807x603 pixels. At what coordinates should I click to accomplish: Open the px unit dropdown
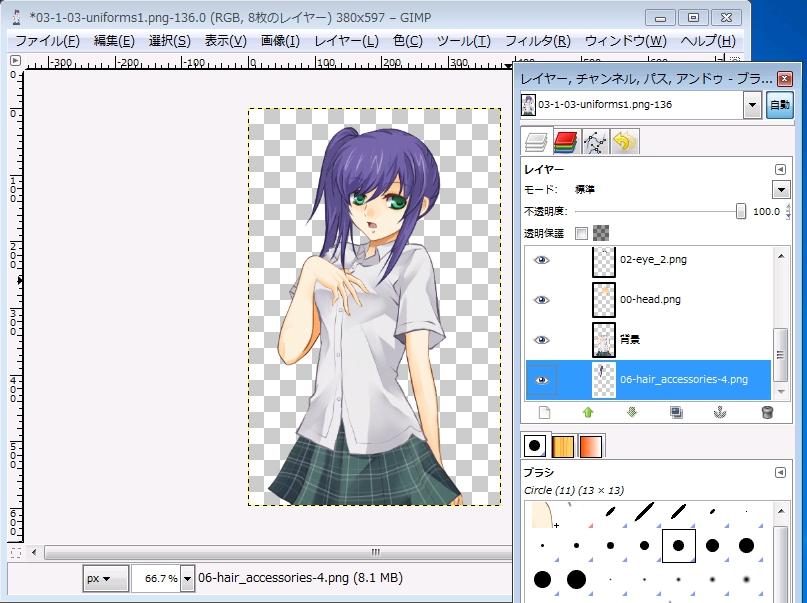pos(106,578)
